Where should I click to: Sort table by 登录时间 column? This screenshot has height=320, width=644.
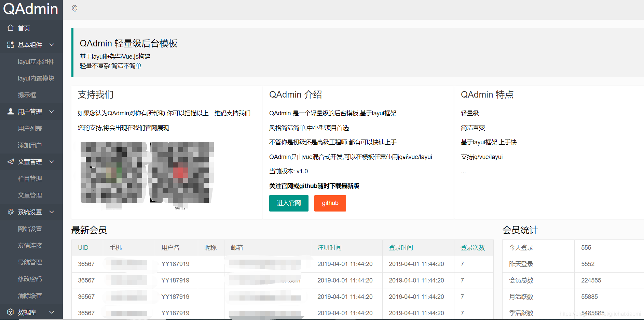[x=401, y=248]
